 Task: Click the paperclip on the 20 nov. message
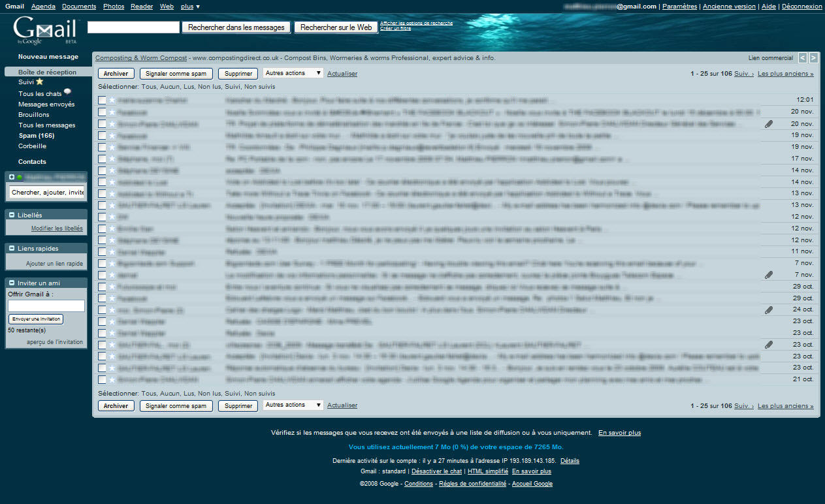tap(769, 123)
